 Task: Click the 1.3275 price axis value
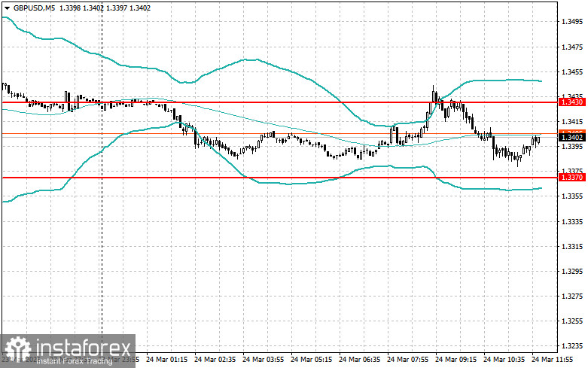[x=572, y=297]
